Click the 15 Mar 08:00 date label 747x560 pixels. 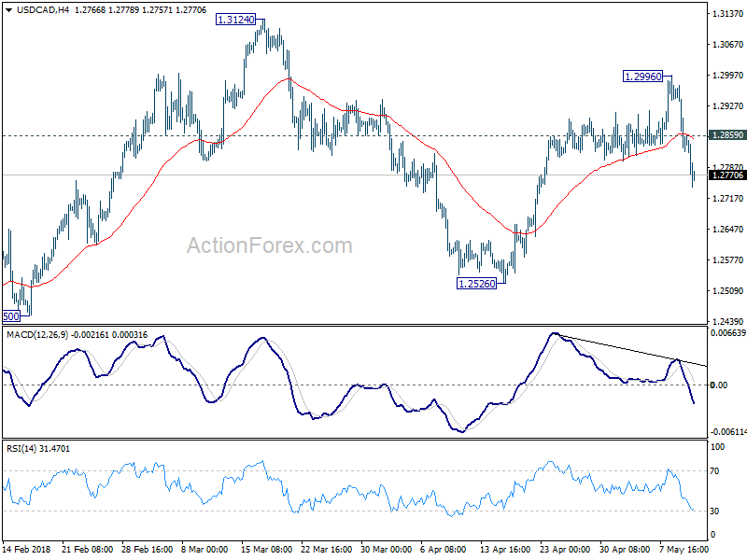click(267, 549)
